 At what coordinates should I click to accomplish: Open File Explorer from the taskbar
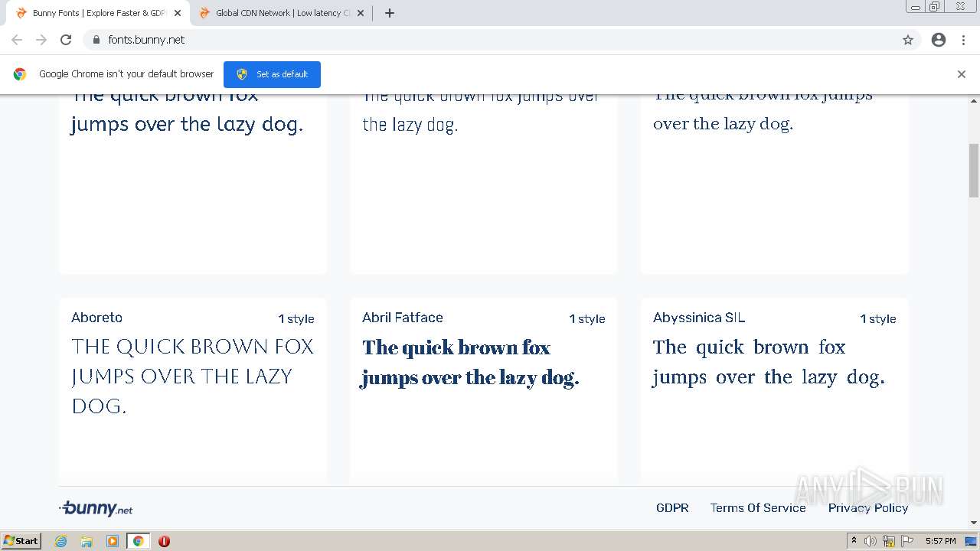pos(87,541)
